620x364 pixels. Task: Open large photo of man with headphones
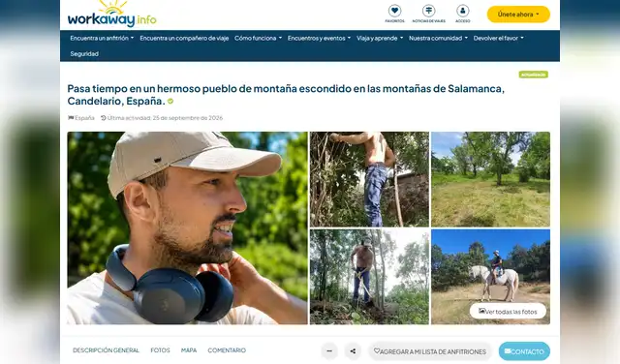pyautogui.click(x=187, y=228)
